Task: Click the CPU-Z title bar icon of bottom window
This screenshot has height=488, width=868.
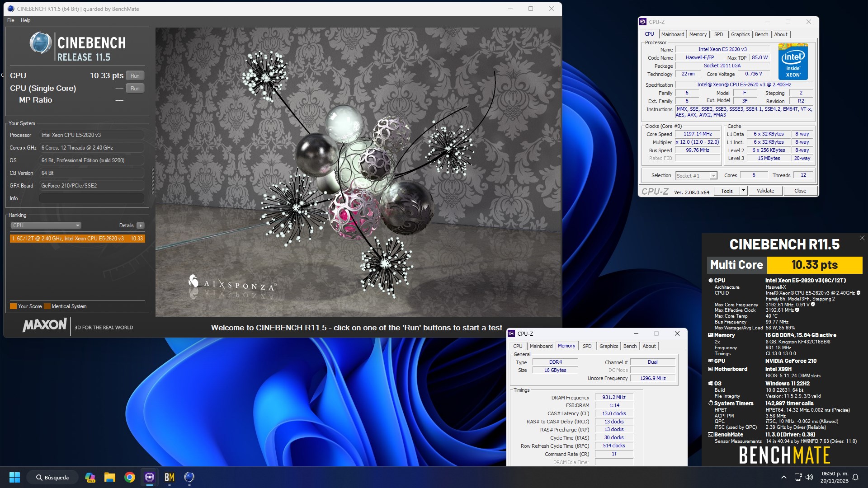Action: [511, 333]
